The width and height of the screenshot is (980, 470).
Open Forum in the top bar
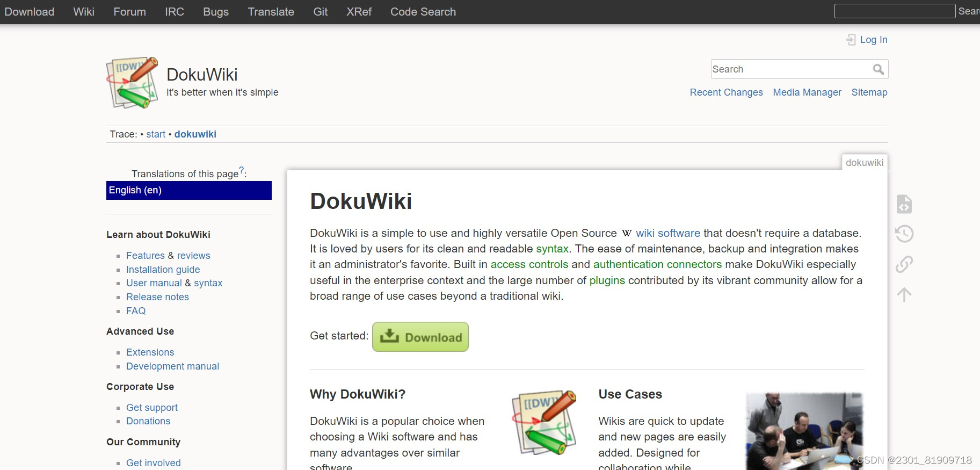tap(129, 12)
